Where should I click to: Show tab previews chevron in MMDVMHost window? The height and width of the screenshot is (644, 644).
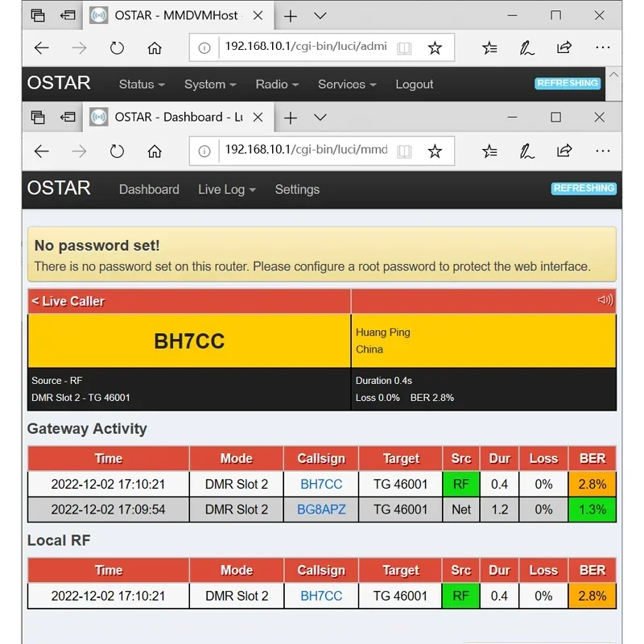coord(320,16)
